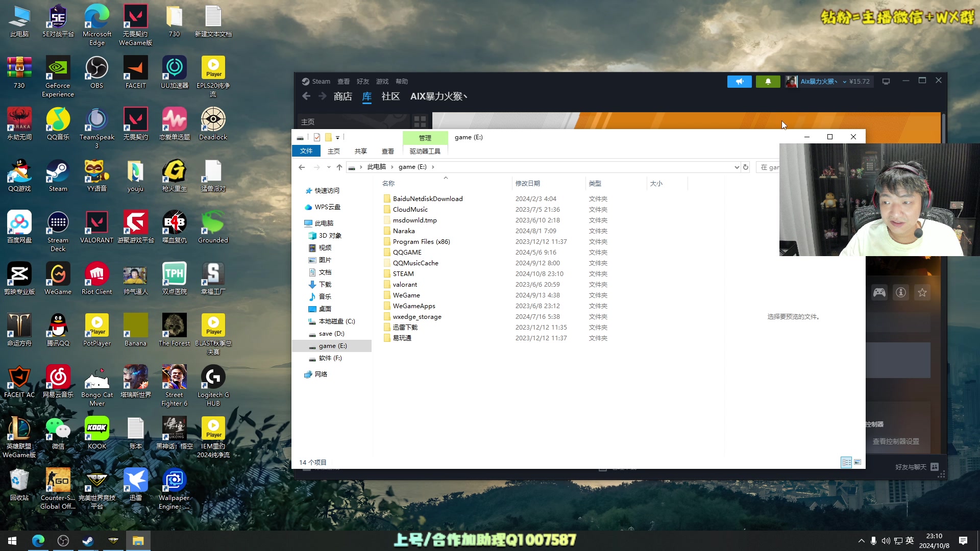Image resolution: width=980 pixels, height=551 pixels.
Task: Click Steam Big Picture mode icon
Action: 886,82
